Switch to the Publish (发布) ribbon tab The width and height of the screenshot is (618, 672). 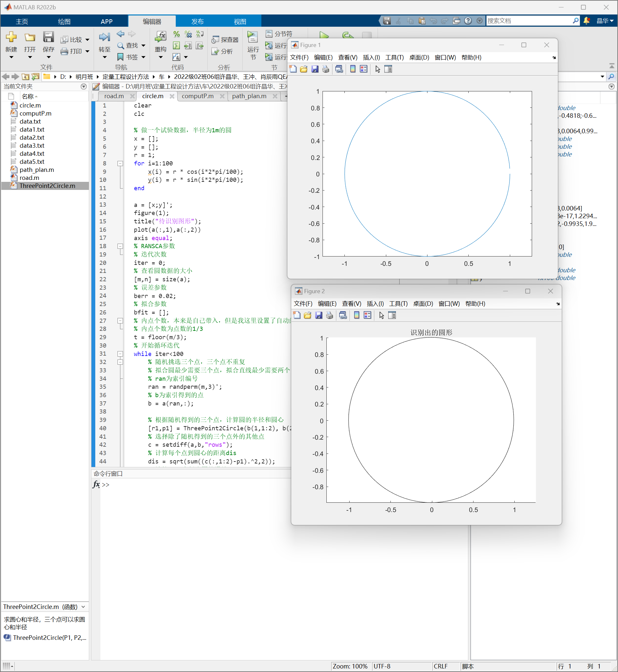point(197,21)
